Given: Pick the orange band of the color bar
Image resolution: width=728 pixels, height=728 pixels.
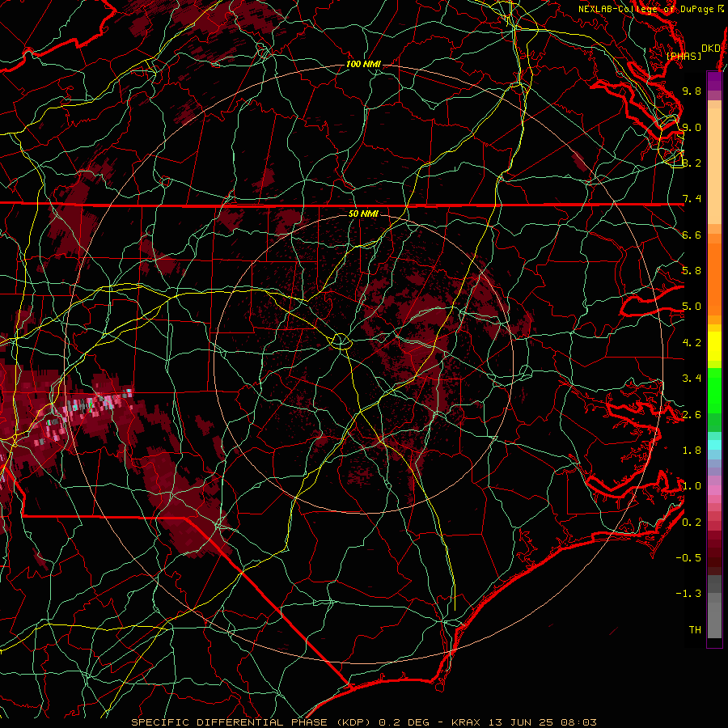Looking at the screenshot, I should 714,280.
